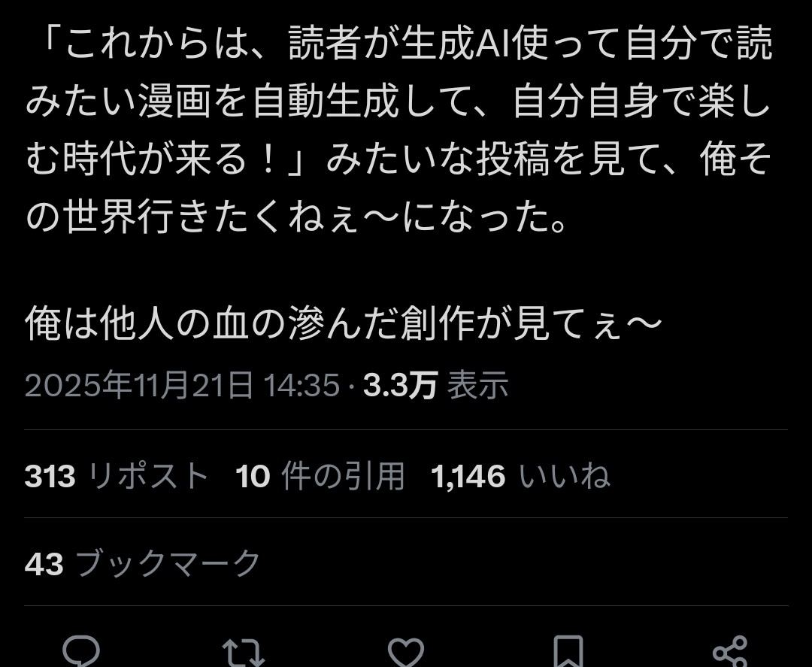Click the line 俺は他人の血の滲んだ創作が見てぇ〜
812x667 pixels.
click(x=344, y=324)
